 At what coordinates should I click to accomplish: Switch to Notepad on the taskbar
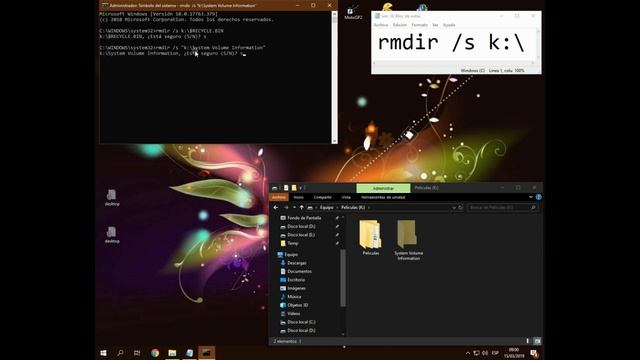coord(189,353)
